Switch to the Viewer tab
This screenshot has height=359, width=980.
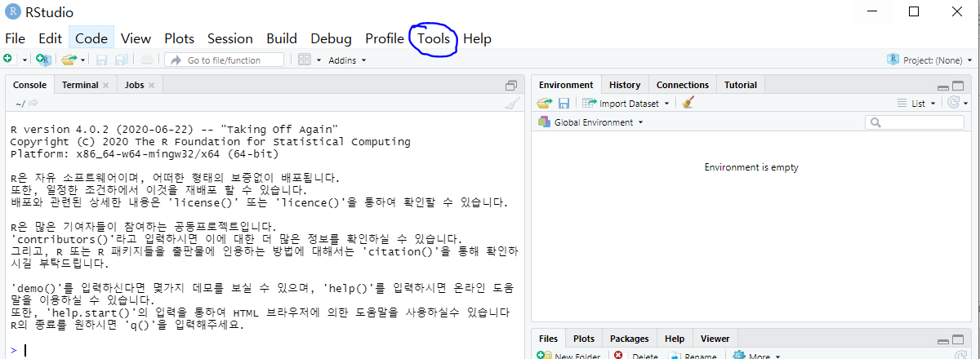pos(715,339)
